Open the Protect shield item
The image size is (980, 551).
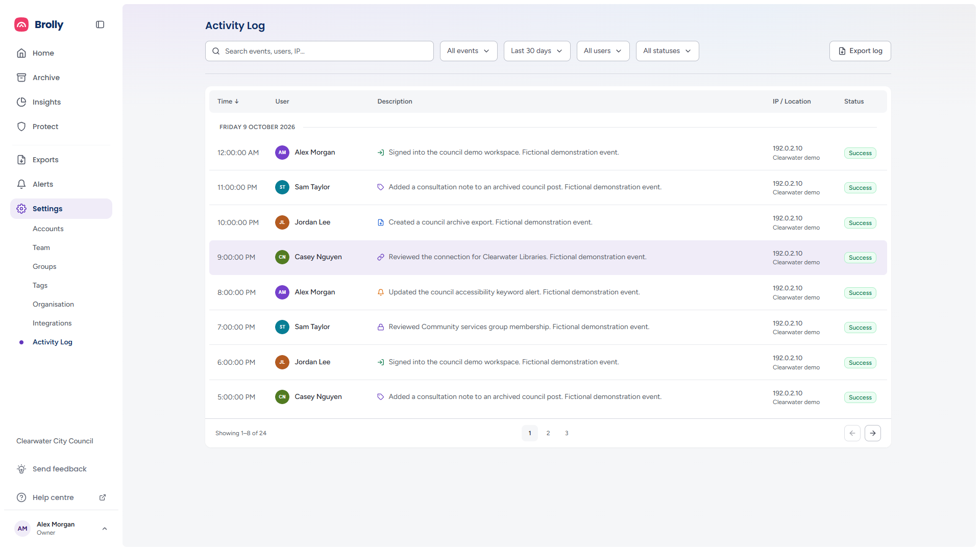coord(61,127)
